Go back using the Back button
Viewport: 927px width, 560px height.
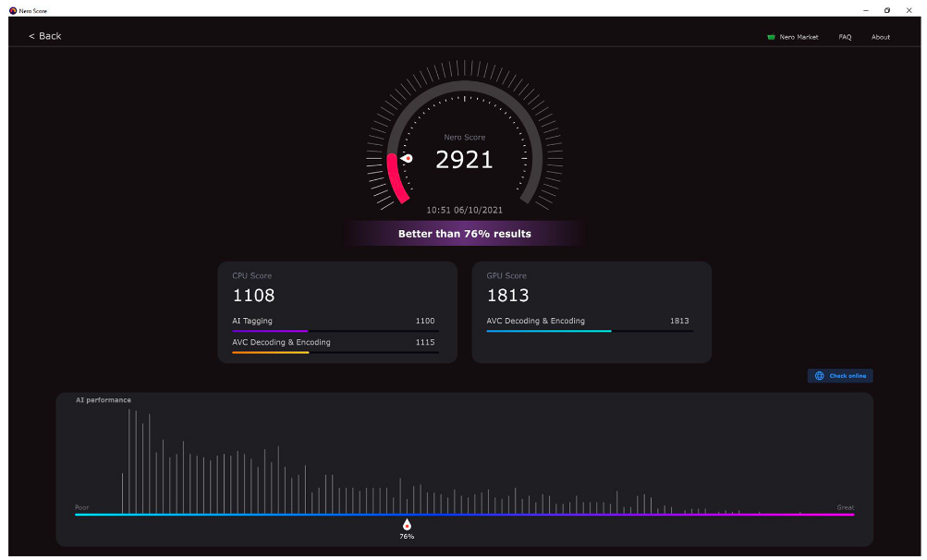pyautogui.click(x=45, y=36)
